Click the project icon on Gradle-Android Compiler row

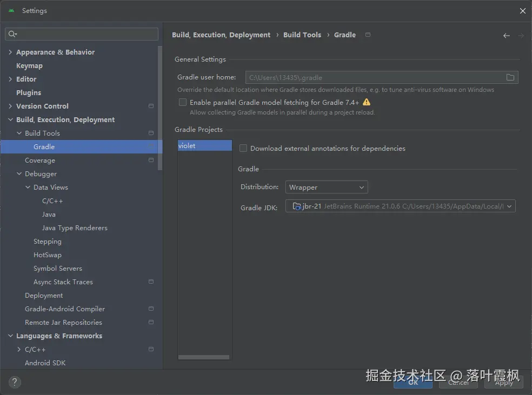click(151, 309)
